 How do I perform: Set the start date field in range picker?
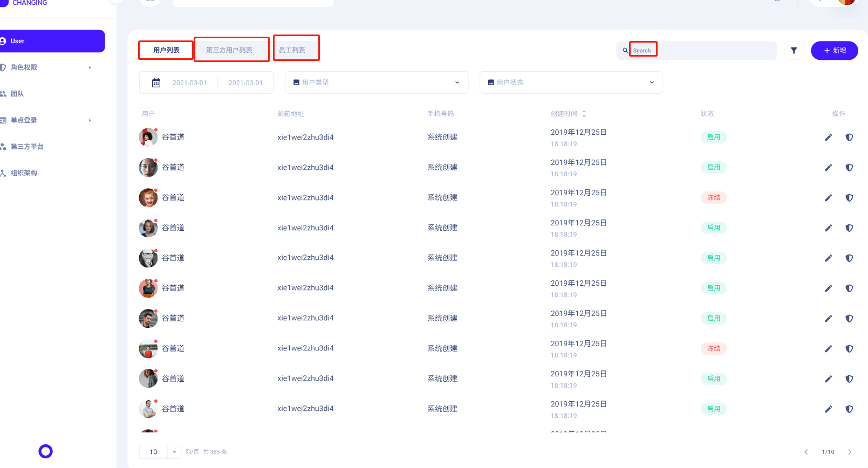[189, 83]
